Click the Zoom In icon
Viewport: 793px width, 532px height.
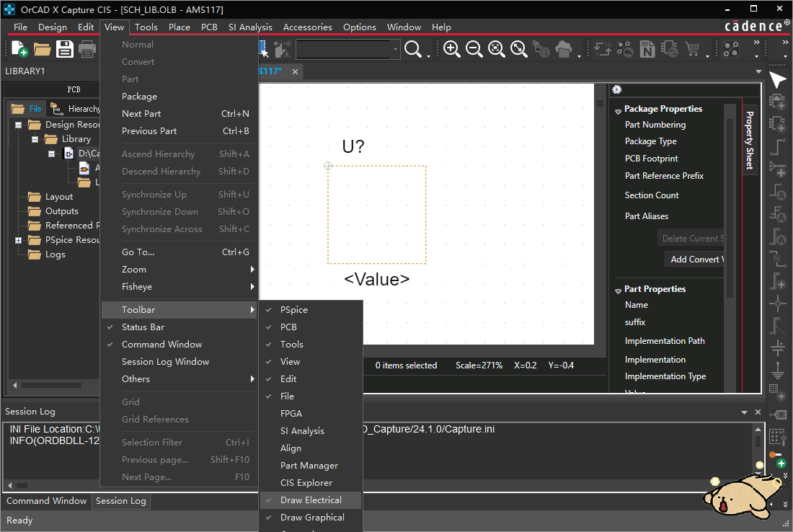[x=451, y=49]
